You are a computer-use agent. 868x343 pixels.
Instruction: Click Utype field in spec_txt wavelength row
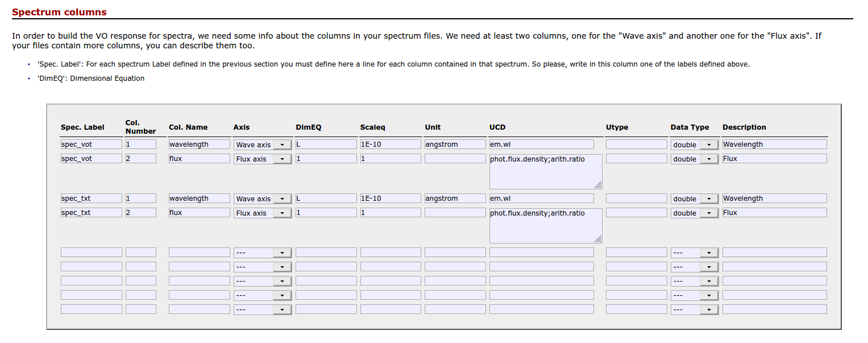point(637,199)
